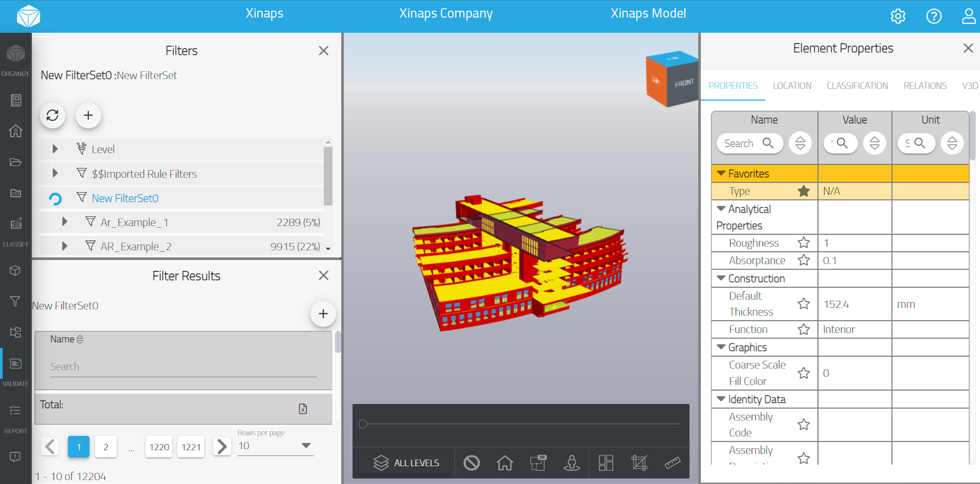Open the Rows per page dropdown

click(x=275, y=446)
